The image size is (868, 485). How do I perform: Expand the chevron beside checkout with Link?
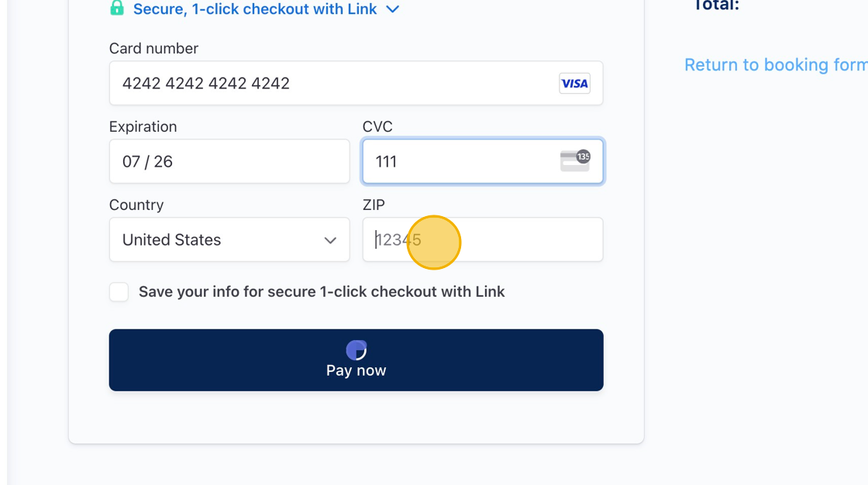(x=392, y=9)
